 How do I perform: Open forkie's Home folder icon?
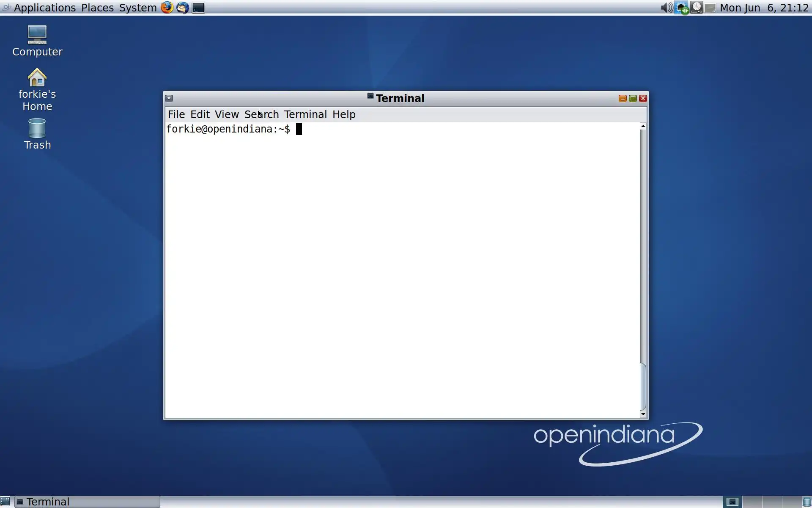point(37,78)
